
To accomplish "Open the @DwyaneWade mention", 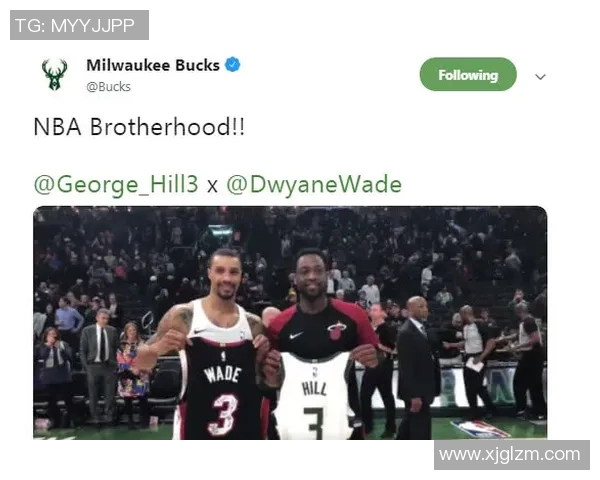I will coord(314,184).
